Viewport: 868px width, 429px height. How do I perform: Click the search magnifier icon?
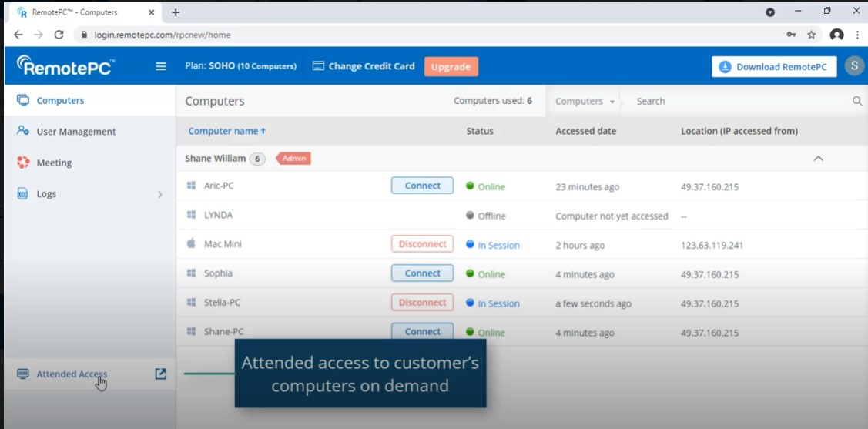click(x=857, y=101)
